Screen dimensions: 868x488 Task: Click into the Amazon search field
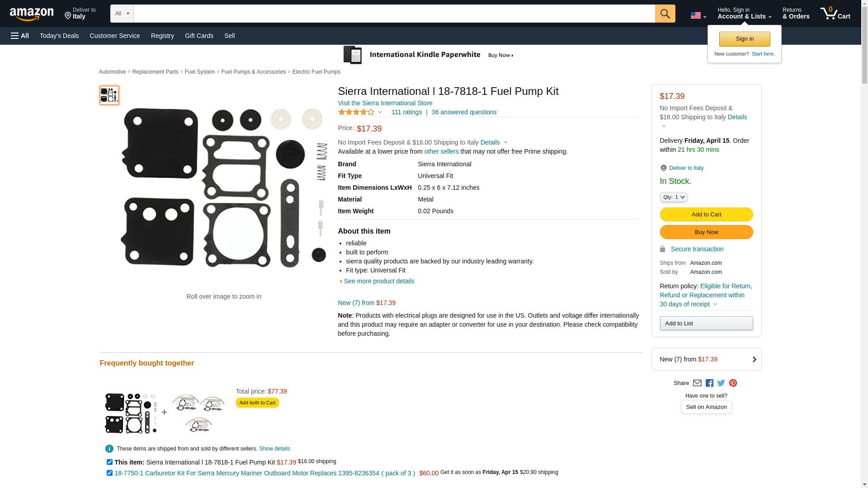[x=394, y=14]
